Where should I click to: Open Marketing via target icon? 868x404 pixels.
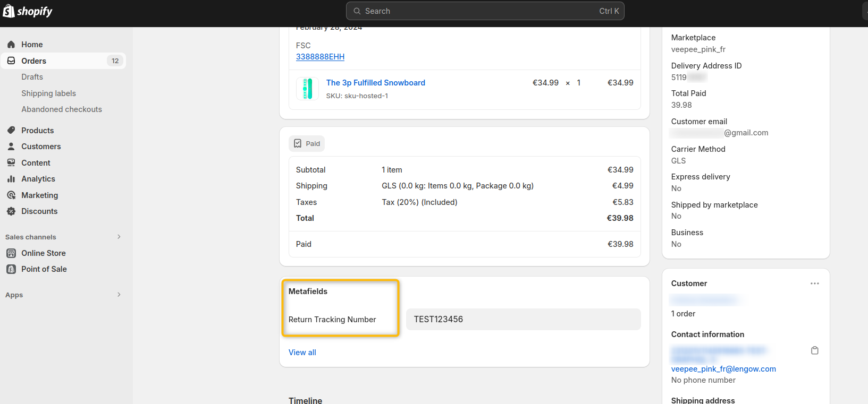(x=11, y=195)
